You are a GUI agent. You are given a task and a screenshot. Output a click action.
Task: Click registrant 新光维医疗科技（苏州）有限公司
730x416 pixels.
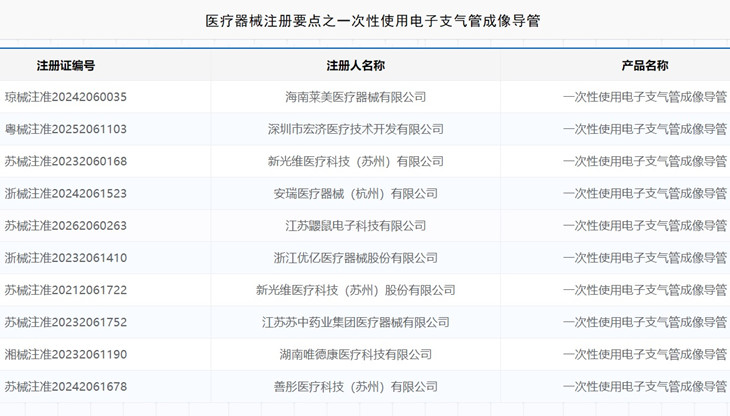356,161
